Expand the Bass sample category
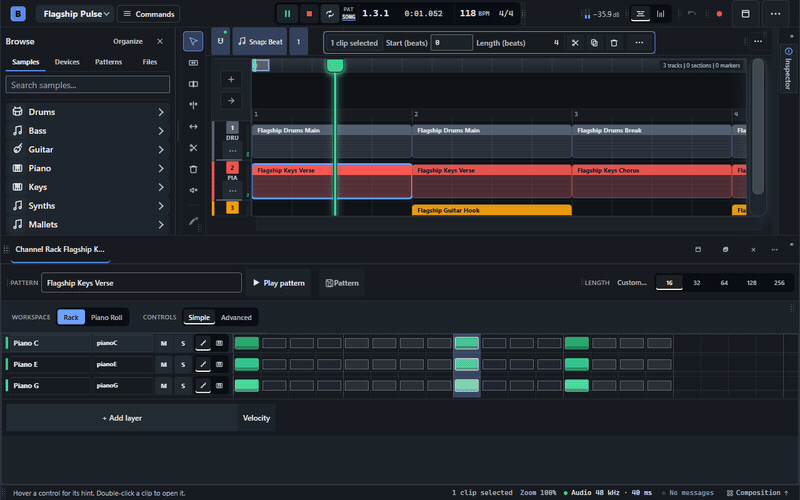This screenshot has width=800, height=500. [88, 131]
